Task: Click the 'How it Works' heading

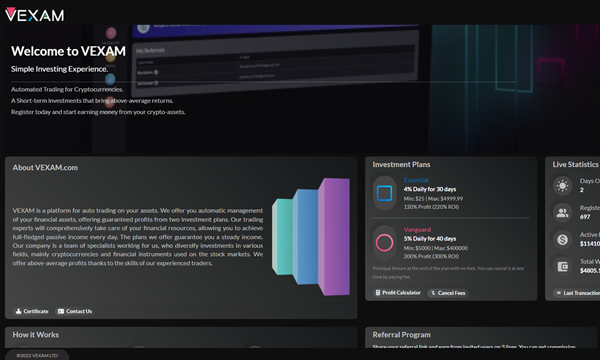Action: [36, 335]
